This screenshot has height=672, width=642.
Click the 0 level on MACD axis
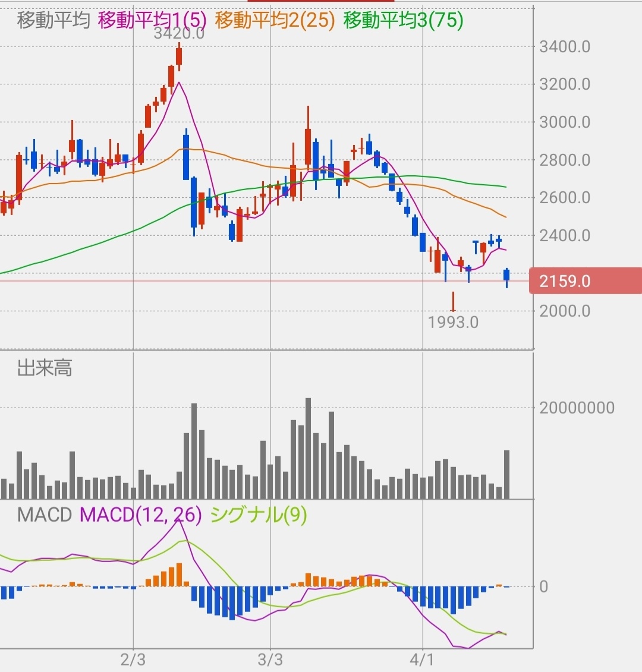(x=544, y=586)
